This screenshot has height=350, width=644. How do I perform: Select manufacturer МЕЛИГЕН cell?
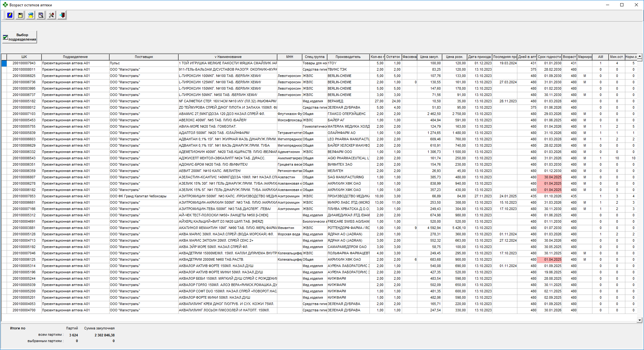(x=348, y=171)
